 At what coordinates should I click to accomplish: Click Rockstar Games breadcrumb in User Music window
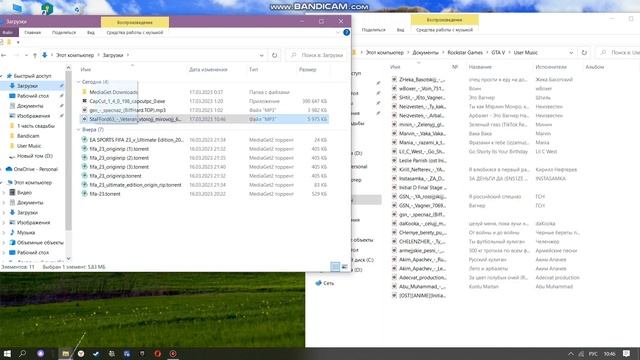(465, 53)
